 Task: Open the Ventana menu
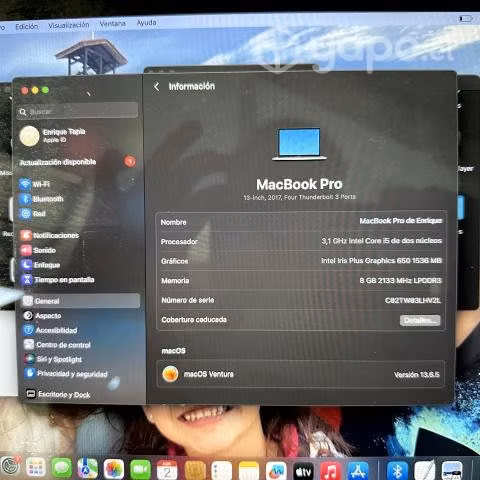(x=113, y=23)
